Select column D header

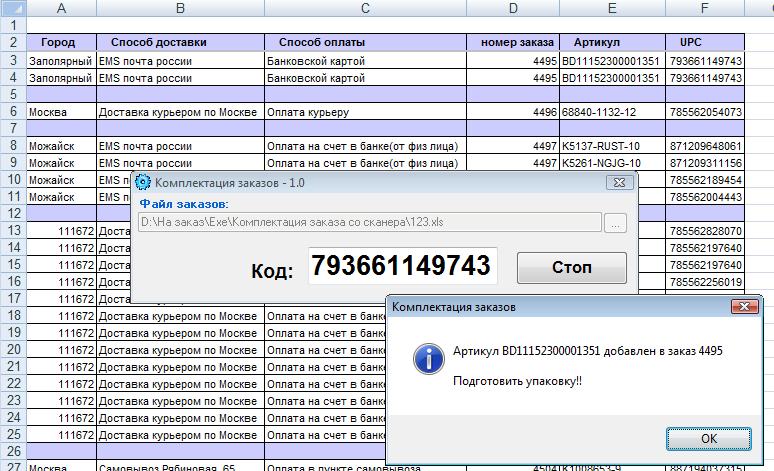[513, 8]
